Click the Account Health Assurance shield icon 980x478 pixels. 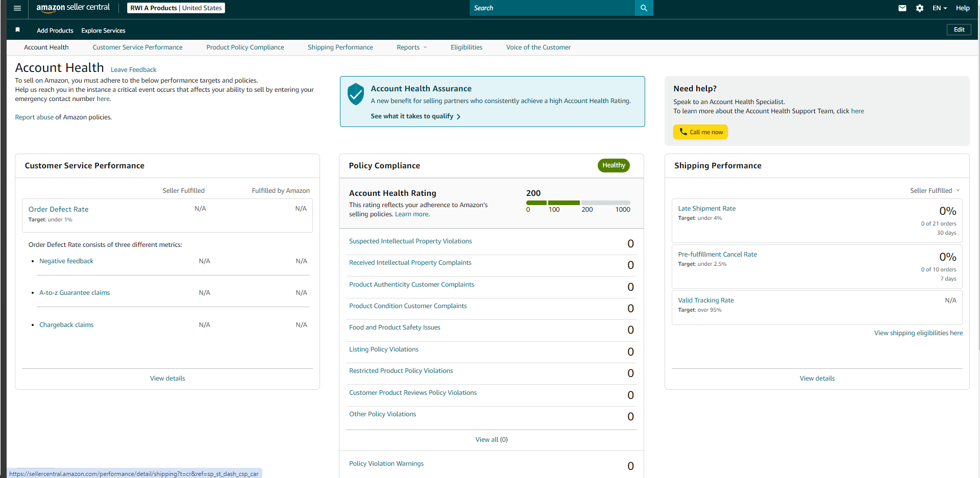tap(355, 94)
